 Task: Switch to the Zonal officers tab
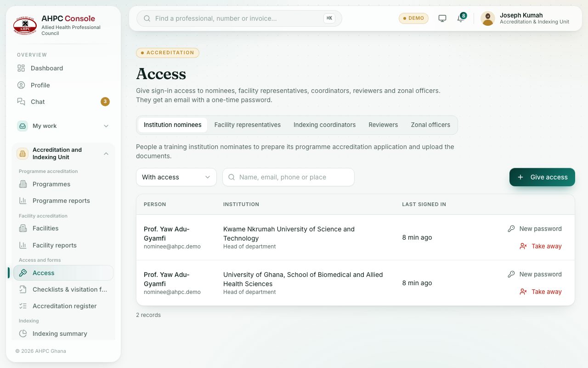tap(430, 125)
